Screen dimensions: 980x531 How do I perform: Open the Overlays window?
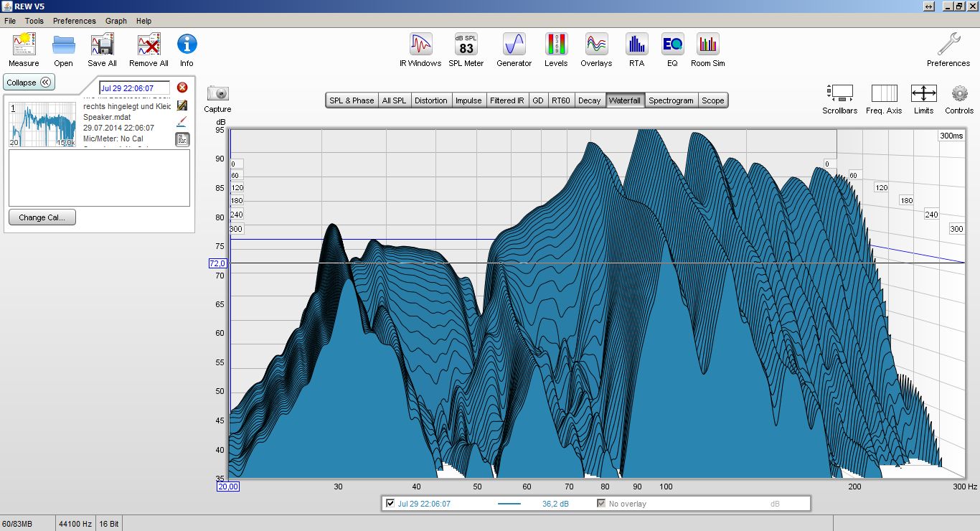tap(596, 44)
